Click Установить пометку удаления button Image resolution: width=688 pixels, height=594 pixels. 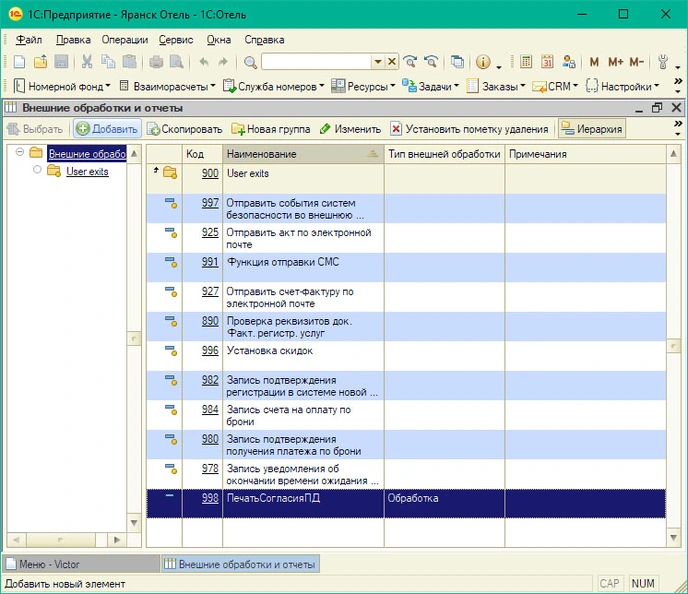(470, 129)
